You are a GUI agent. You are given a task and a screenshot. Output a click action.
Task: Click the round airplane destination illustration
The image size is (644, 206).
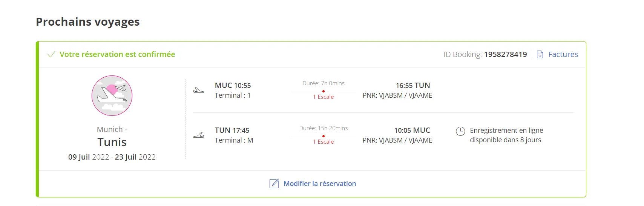pos(112,95)
